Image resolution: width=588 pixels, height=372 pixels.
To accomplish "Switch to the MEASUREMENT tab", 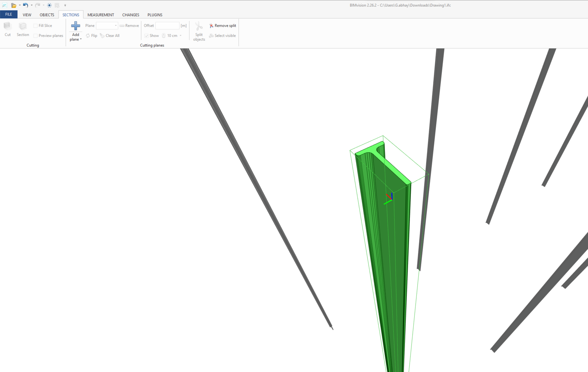I will [x=101, y=15].
